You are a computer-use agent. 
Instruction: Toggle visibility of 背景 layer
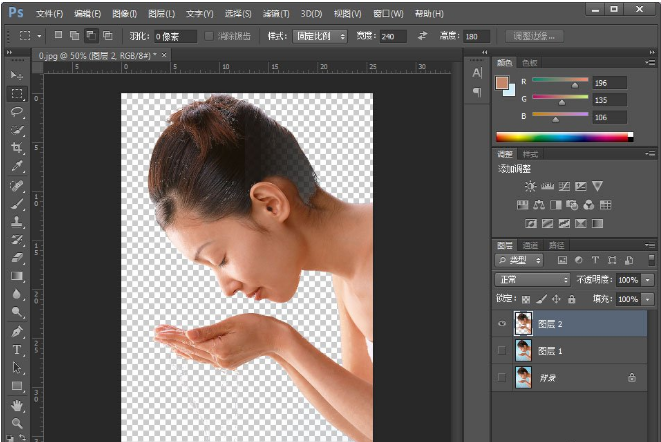point(502,377)
